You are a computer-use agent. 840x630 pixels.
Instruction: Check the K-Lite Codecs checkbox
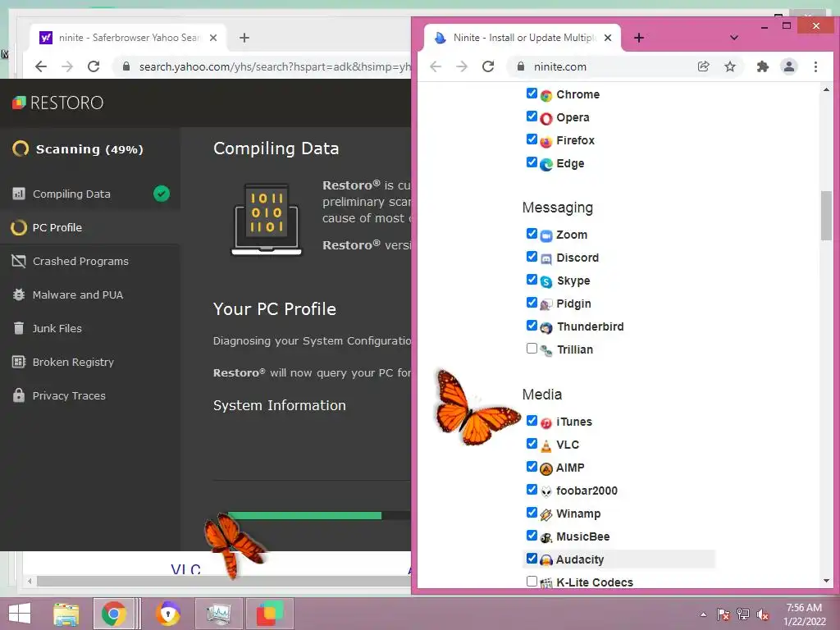(x=532, y=582)
